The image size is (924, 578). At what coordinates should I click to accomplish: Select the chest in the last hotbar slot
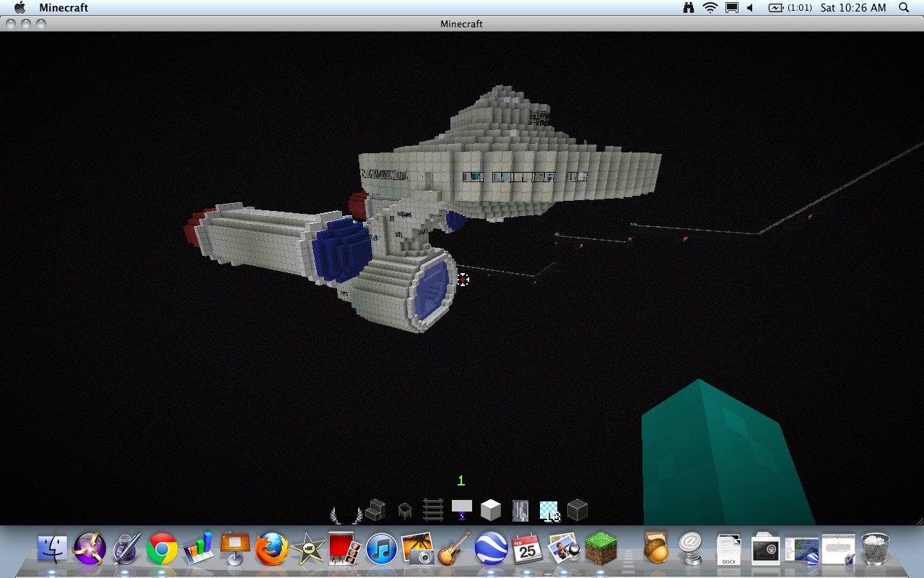tap(579, 511)
